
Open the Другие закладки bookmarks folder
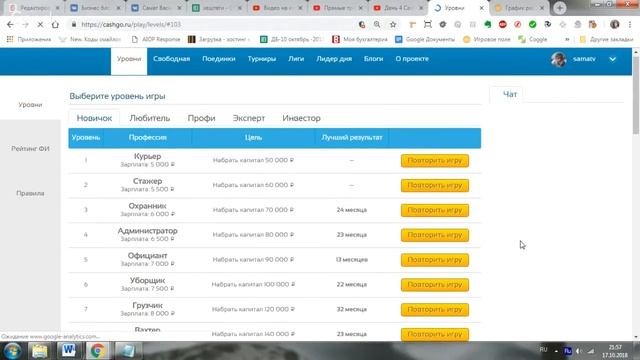(607, 39)
